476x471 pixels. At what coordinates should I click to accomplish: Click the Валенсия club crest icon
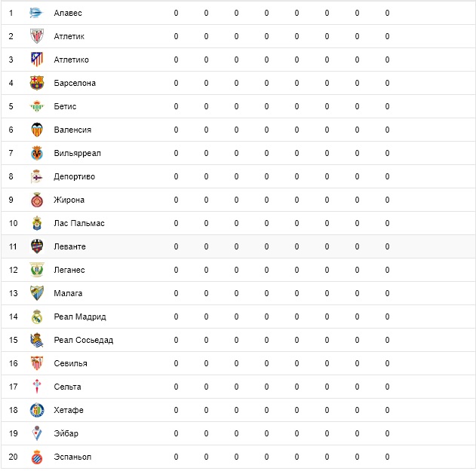[36, 130]
